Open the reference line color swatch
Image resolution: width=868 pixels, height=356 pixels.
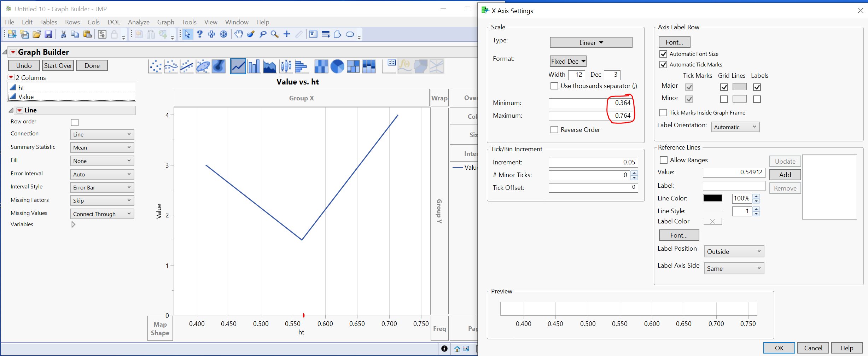click(712, 198)
